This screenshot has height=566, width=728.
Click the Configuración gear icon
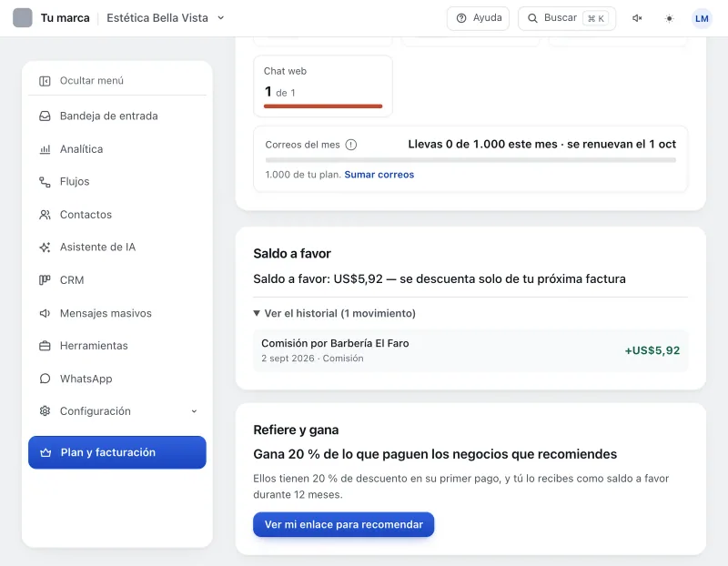(45, 411)
